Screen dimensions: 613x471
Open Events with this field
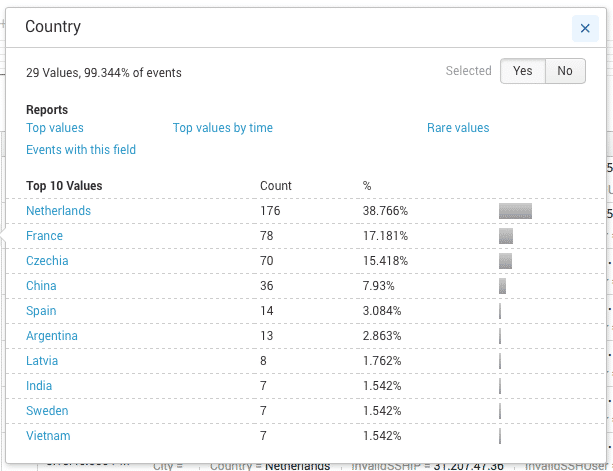(81, 150)
